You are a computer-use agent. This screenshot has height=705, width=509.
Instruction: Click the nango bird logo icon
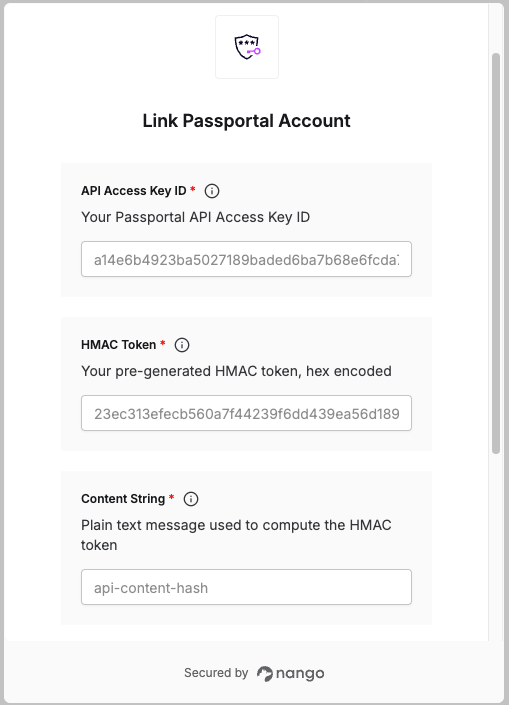(x=265, y=674)
